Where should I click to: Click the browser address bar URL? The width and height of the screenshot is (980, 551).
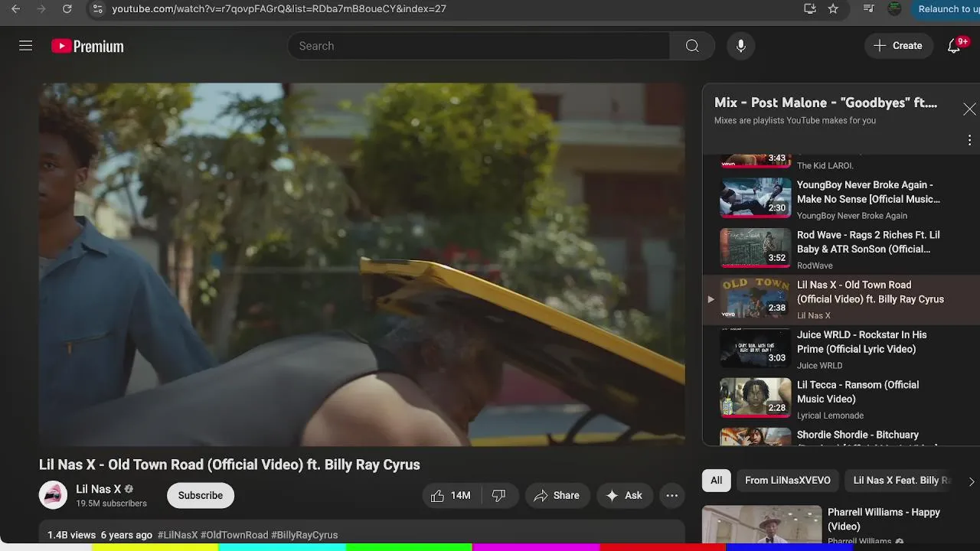tap(279, 9)
